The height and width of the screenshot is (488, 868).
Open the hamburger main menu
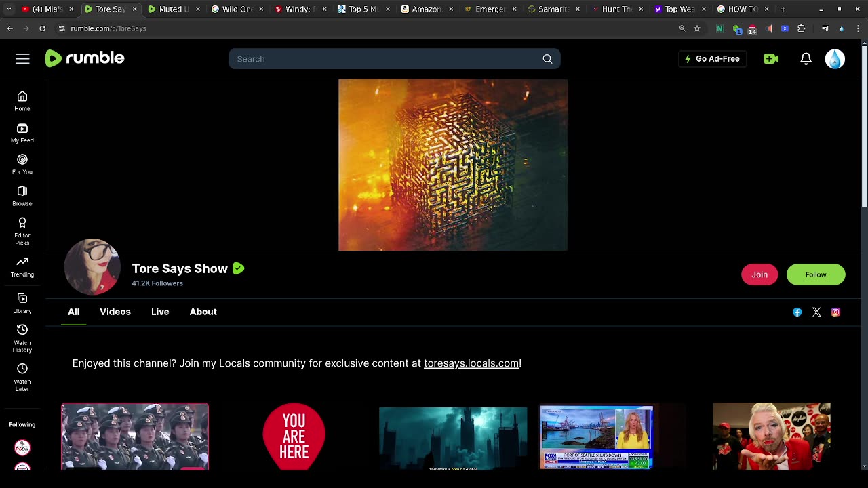22,59
